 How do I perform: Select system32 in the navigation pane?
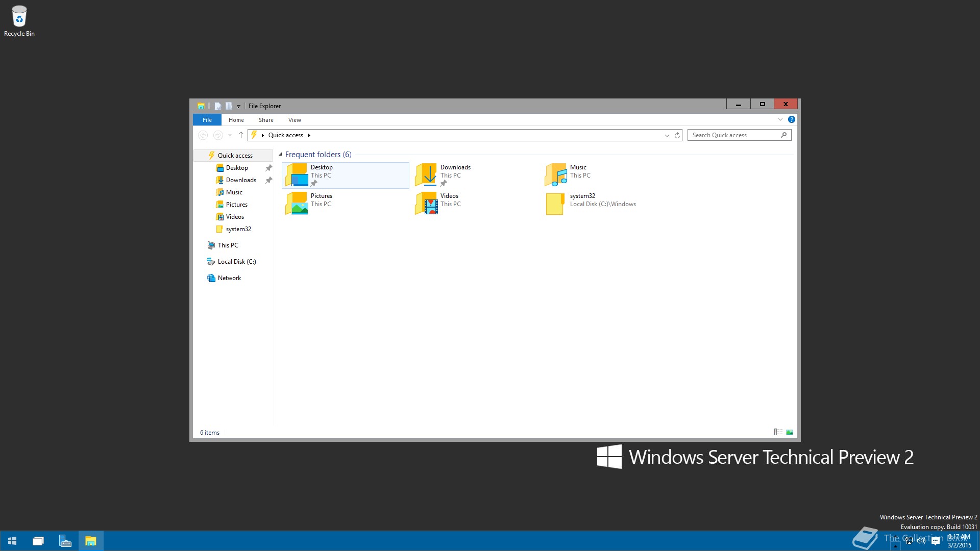[234, 229]
